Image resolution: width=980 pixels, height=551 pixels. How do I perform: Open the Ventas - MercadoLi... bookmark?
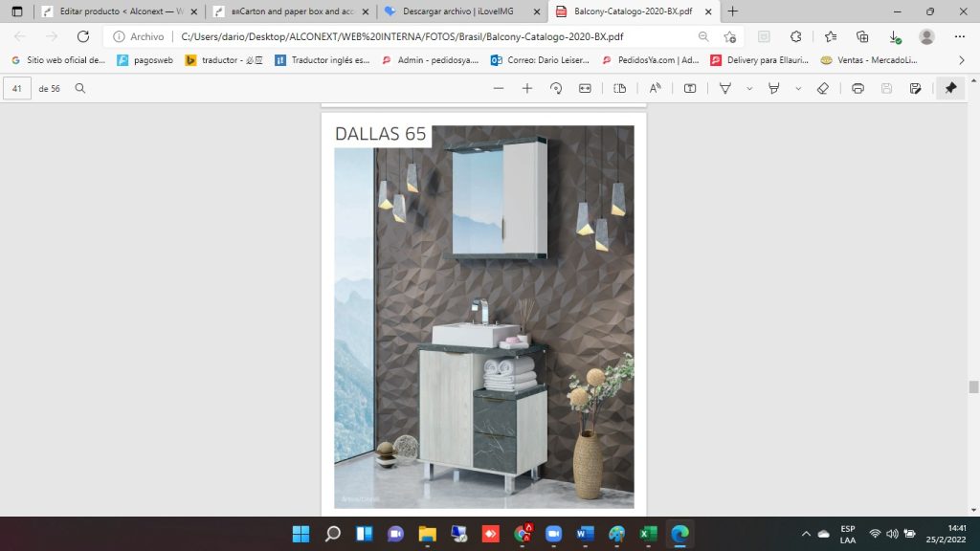click(869, 60)
